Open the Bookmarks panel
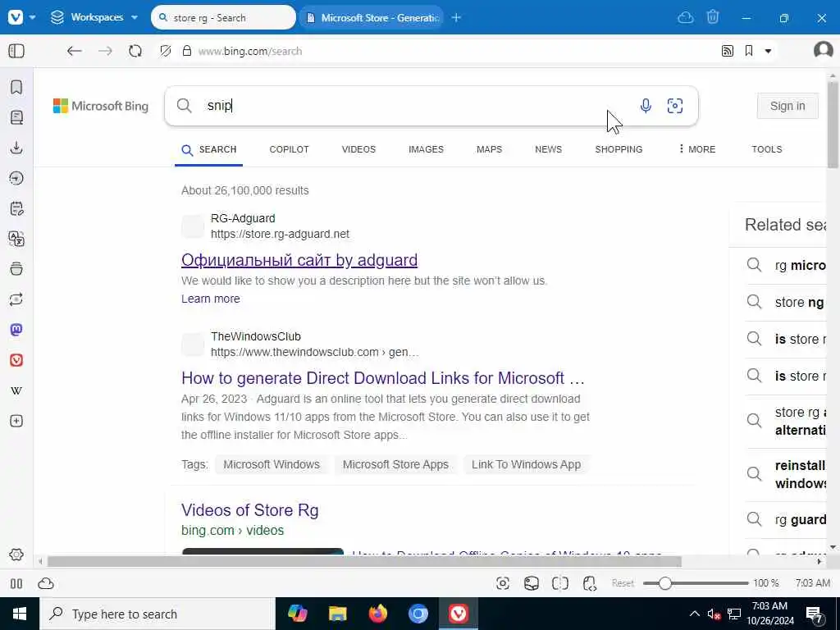The width and height of the screenshot is (840, 630). coord(16,87)
